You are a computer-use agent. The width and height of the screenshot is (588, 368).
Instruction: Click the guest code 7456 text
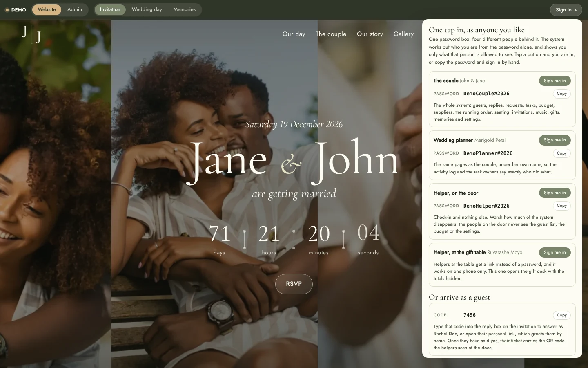pos(470,315)
